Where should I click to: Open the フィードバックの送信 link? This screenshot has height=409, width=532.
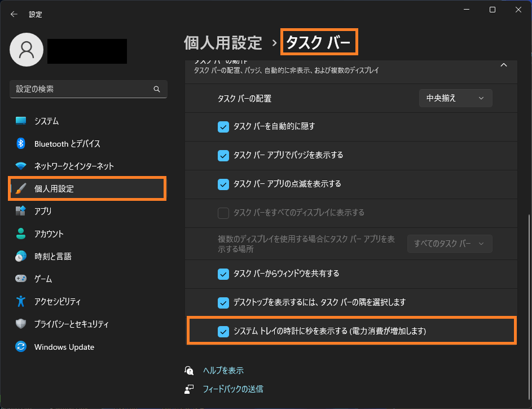click(x=233, y=389)
